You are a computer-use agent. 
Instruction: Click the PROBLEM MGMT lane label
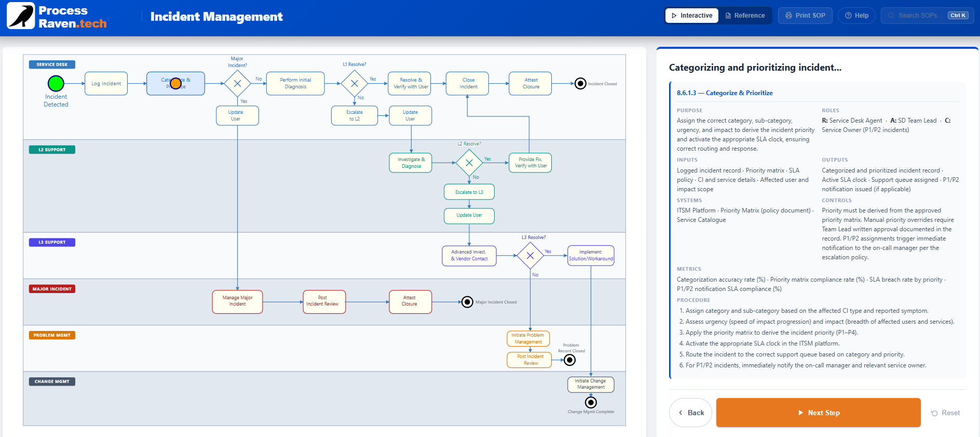(x=52, y=335)
